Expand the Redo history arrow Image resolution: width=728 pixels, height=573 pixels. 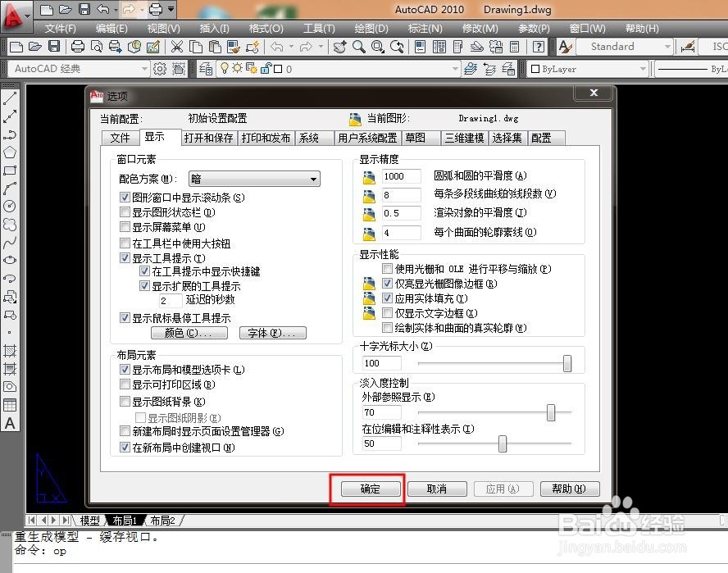(321, 47)
